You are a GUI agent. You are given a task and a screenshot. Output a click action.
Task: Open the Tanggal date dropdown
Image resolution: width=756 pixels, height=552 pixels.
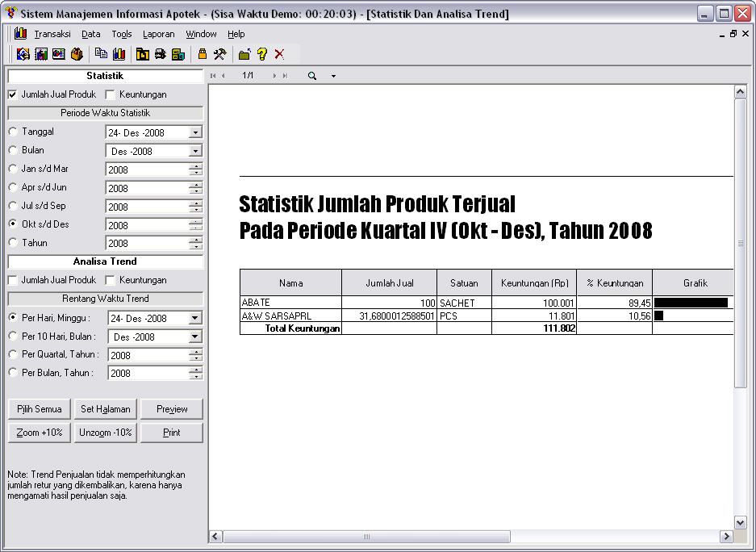(195, 132)
